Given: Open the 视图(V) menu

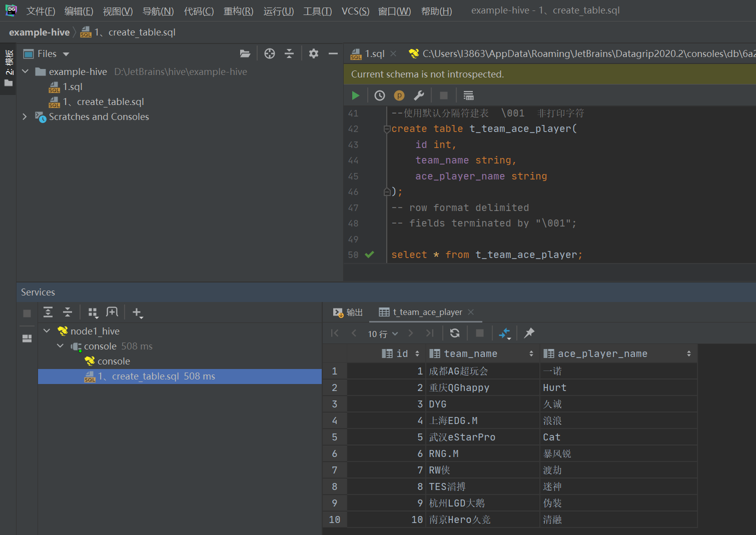Looking at the screenshot, I should pos(118,11).
